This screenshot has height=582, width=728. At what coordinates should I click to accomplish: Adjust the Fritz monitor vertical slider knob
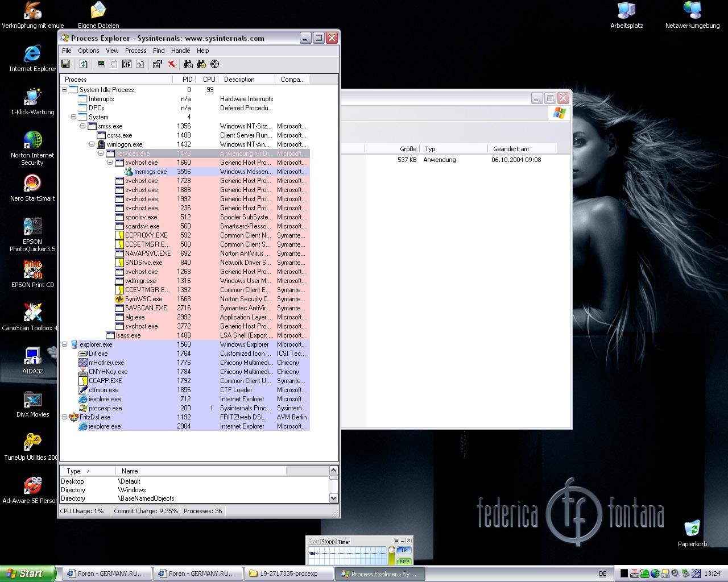(x=391, y=551)
